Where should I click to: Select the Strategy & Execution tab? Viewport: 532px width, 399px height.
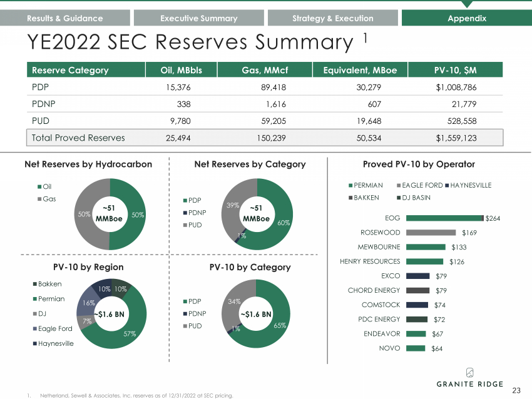(333, 18)
